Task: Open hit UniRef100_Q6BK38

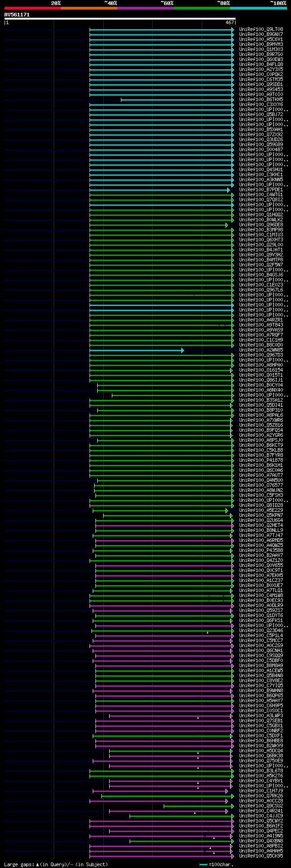Action: [x=261, y=756]
